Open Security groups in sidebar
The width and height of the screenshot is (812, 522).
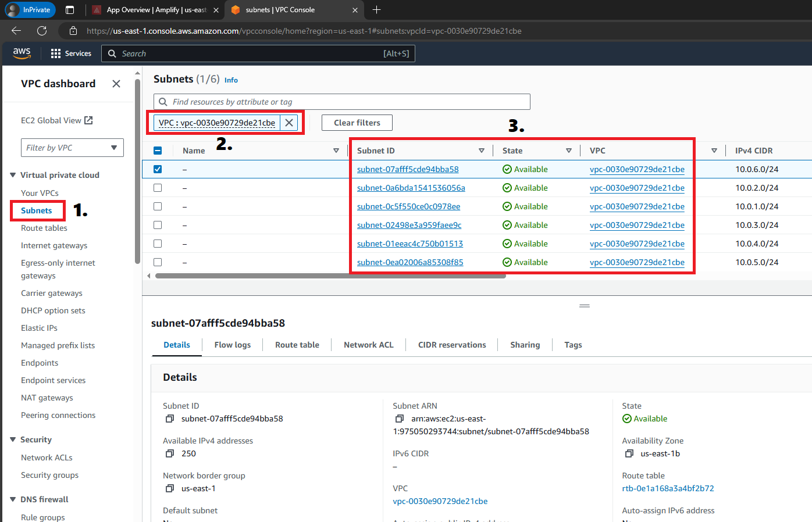click(x=49, y=475)
